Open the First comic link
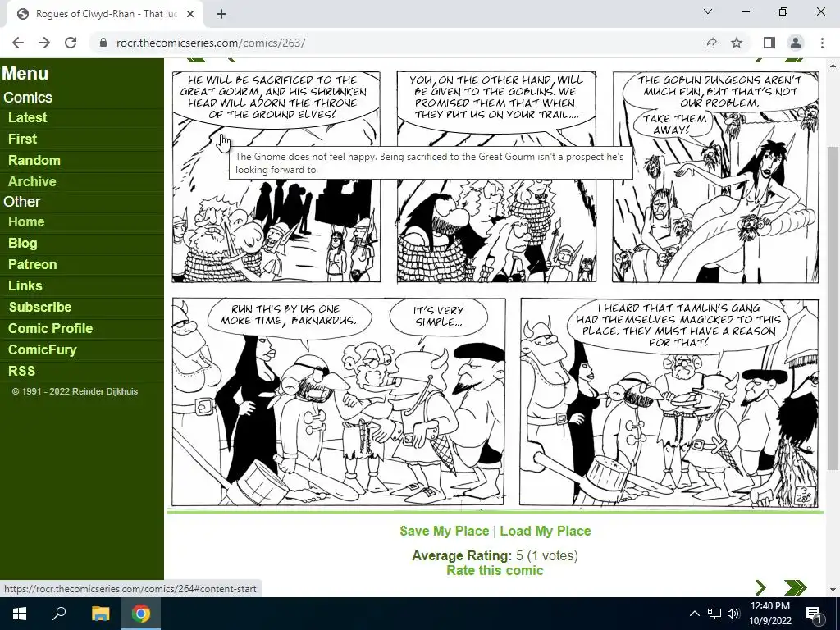 pos(22,139)
